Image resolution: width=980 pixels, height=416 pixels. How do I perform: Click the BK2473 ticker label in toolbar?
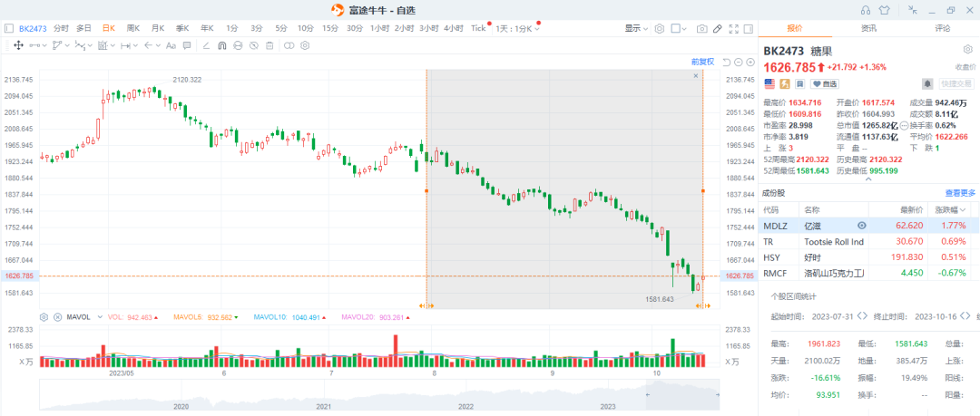click(x=31, y=28)
